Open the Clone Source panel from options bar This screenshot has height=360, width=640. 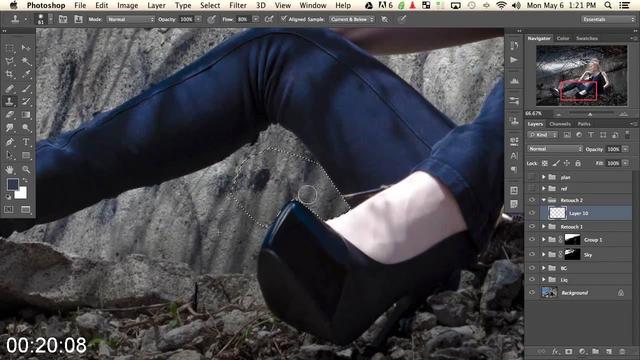(x=78, y=19)
